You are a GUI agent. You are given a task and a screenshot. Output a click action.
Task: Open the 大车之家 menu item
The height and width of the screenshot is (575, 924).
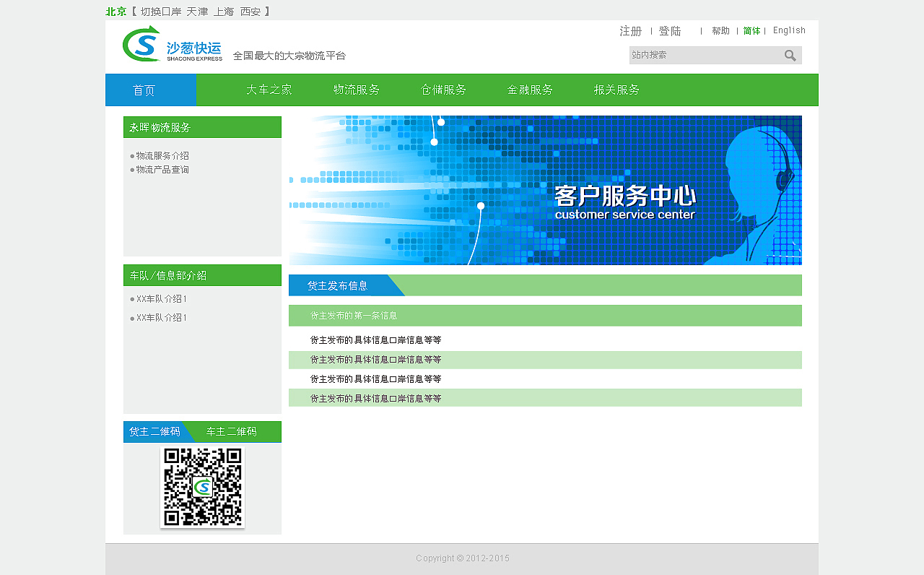(269, 90)
